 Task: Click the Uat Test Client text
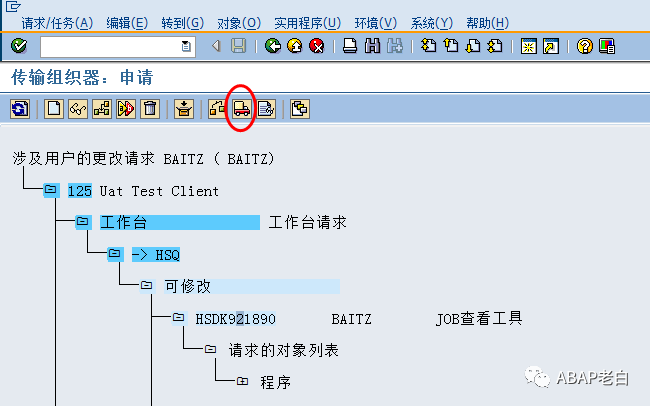pyautogui.click(x=159, y=191)
